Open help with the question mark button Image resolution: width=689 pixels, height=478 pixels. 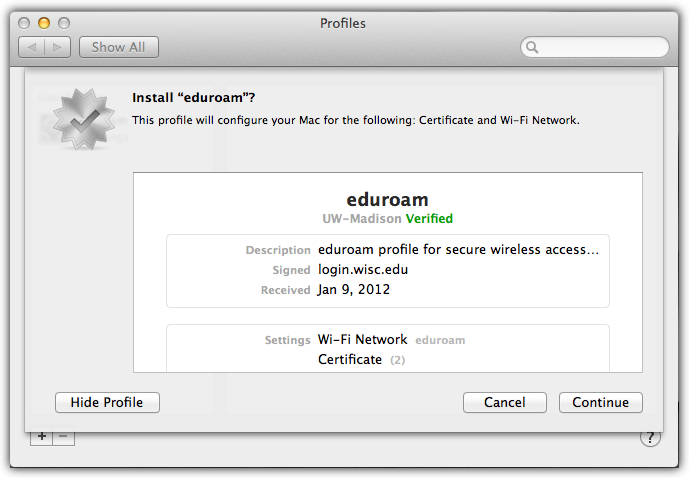point(650,437)
